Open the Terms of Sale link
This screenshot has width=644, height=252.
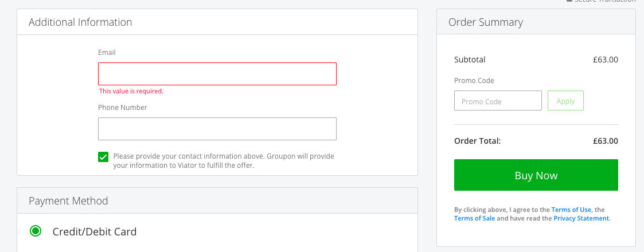click(x=474, y=218)
